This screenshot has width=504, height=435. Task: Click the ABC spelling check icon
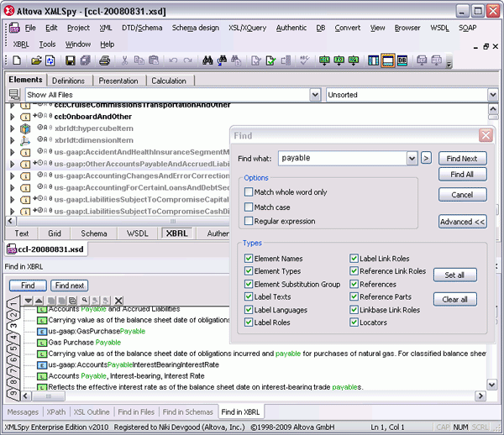[304, 60]
